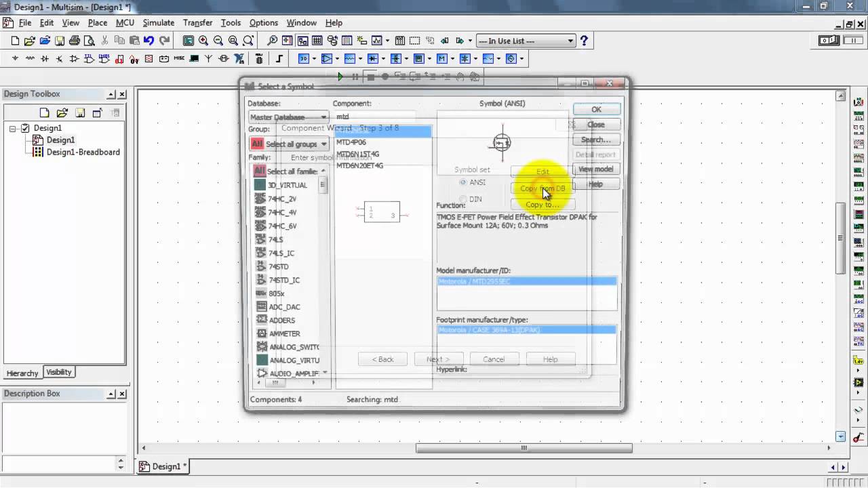Undo the last action
868x488 pixels.
(x=149, y=41)
